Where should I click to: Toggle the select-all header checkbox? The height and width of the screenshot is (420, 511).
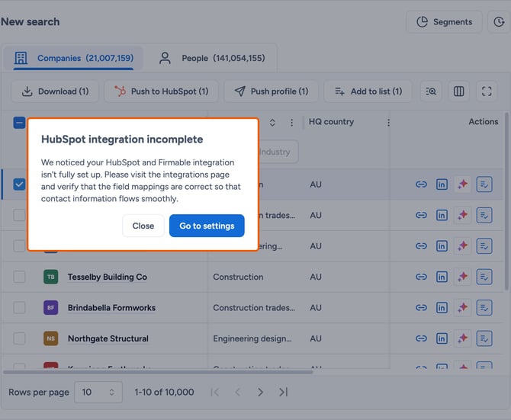[19, 123]
